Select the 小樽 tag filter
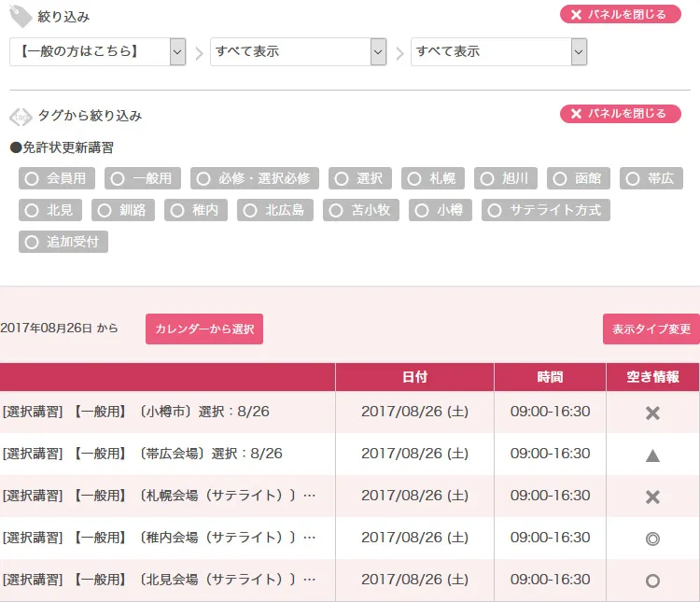This screenshot has width=700, height=602. [x=441, y=210]
